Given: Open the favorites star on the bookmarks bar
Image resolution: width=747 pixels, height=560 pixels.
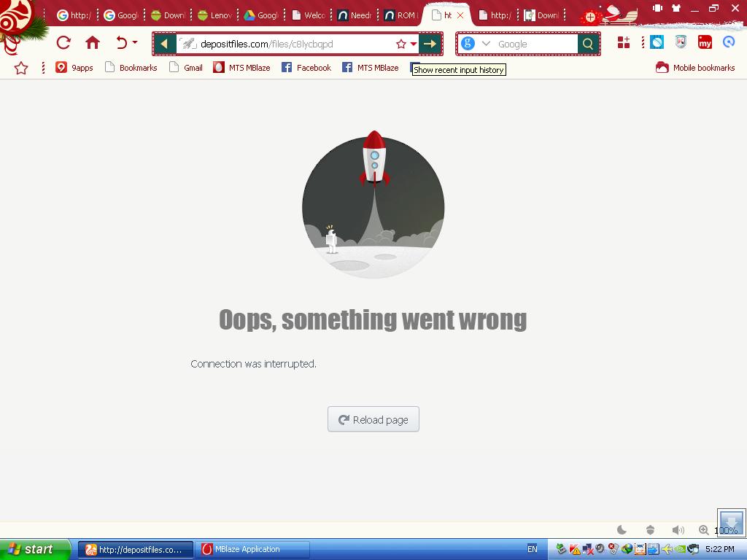Looking at the screenshot, I should [x=21, y=68].
